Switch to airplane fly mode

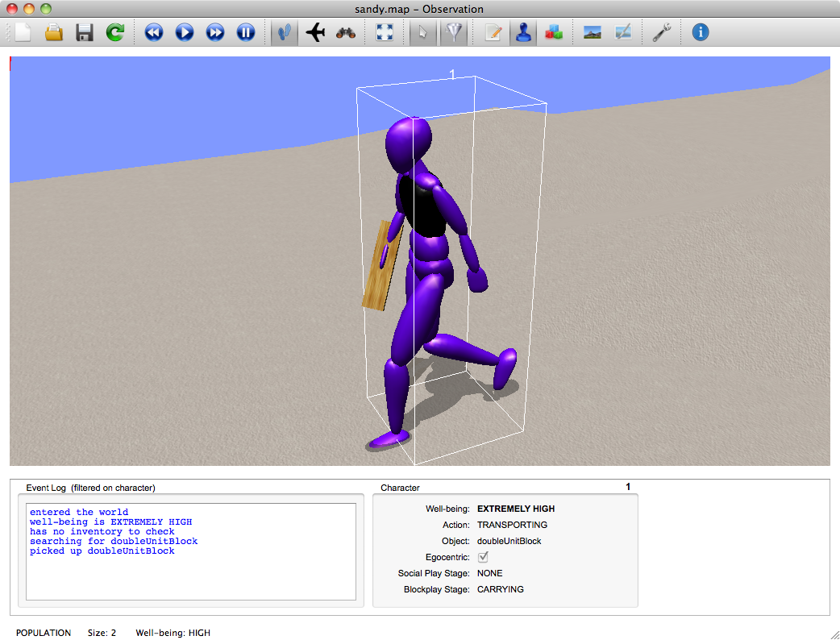(x=315, y=33)
